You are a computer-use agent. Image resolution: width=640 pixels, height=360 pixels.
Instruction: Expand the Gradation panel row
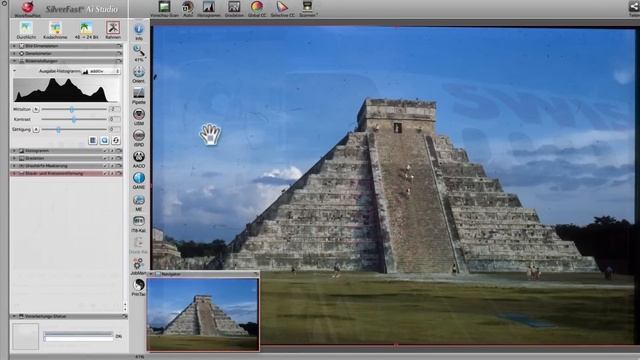point(14,158)
